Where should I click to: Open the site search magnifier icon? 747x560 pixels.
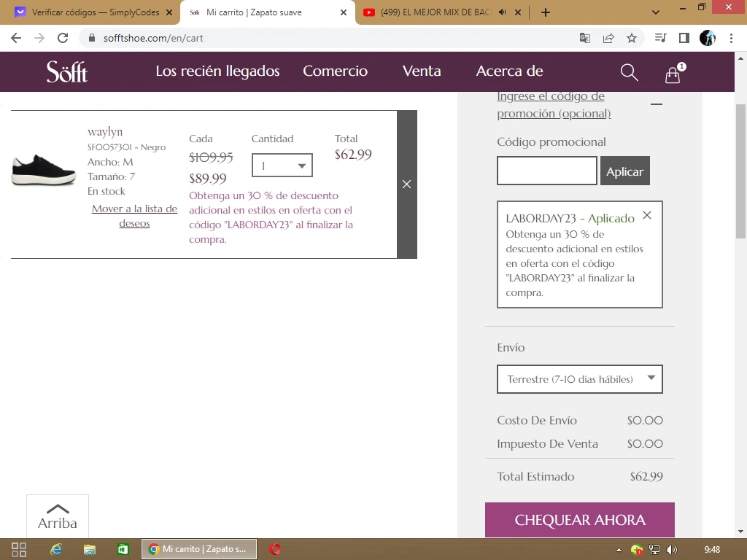click(629, 72)
